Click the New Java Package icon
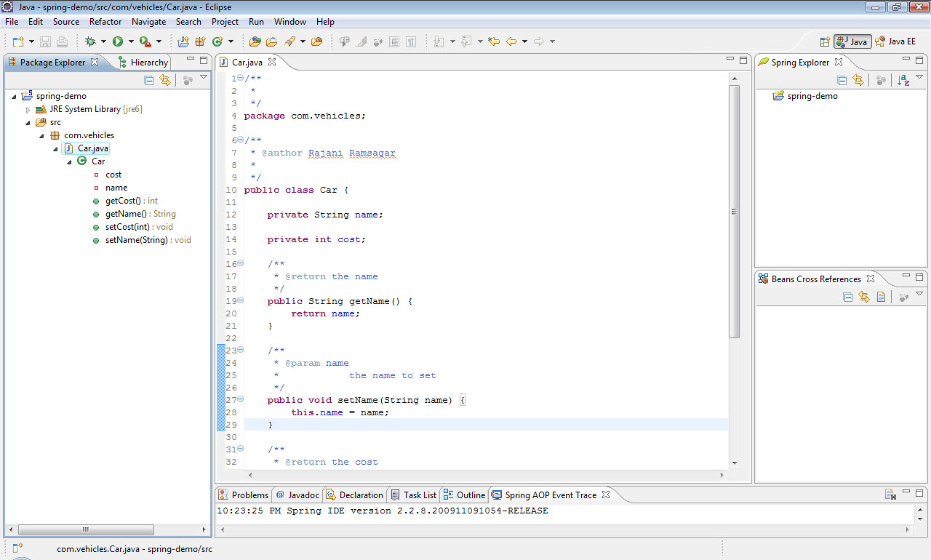The height and width of the screenshot is (560, 931). pyautogui.click(x=199, y=41)
